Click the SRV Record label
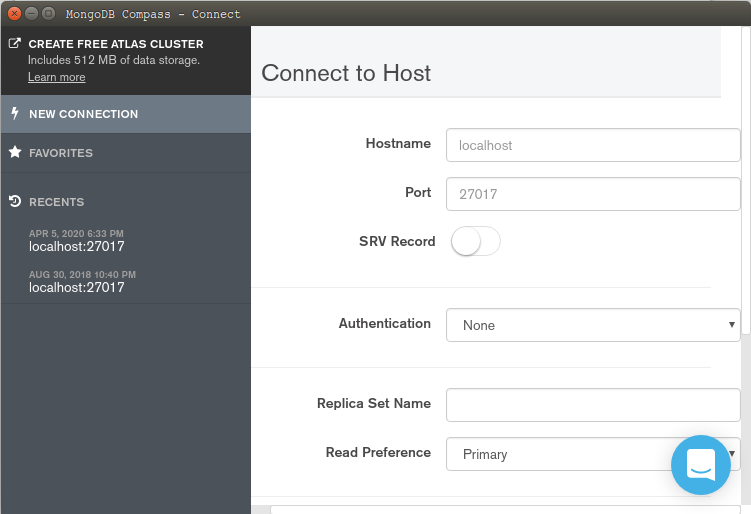Screen dimensions: 751x514 pos(397,241)
